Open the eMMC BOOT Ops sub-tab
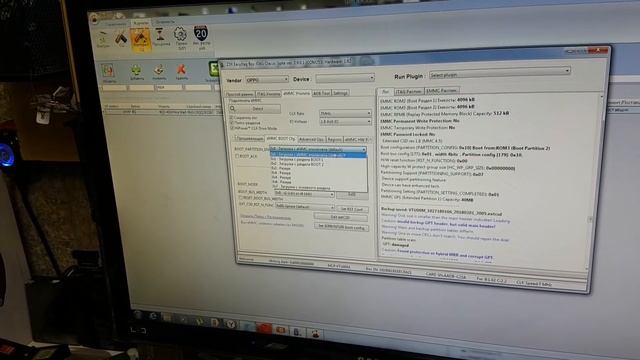Image resolution: width=640 pixels, height=360 pixels. click(x=281, y=139)
